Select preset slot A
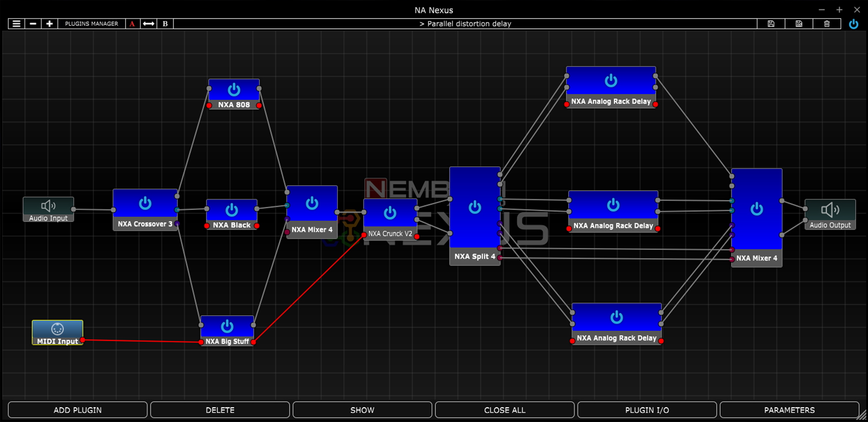 tap(132, 23)
